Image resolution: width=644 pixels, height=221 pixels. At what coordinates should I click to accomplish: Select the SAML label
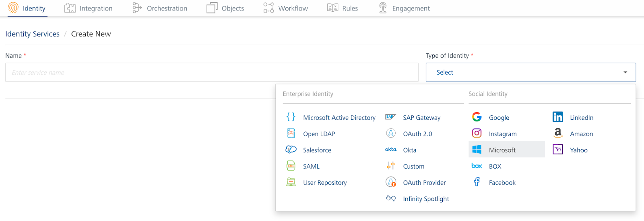(x=311, y=166)
